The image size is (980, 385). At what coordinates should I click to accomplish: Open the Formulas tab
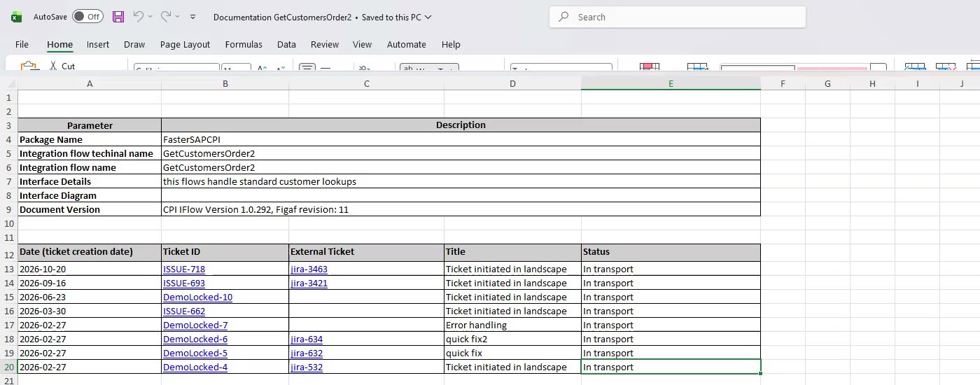pyautogui.click(x=244, y=44)
